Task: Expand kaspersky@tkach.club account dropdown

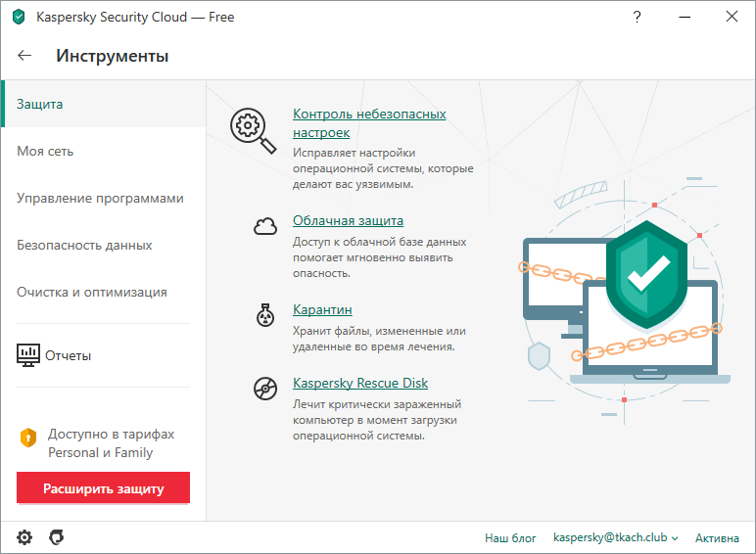Action: point(616,537)
